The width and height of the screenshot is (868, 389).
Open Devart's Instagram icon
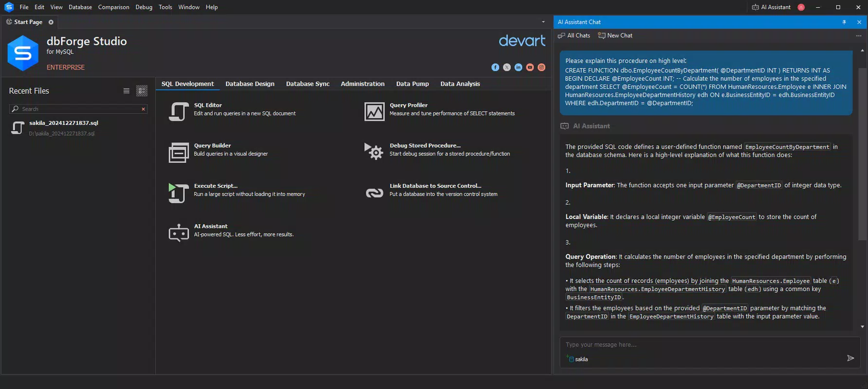[541, 68]
